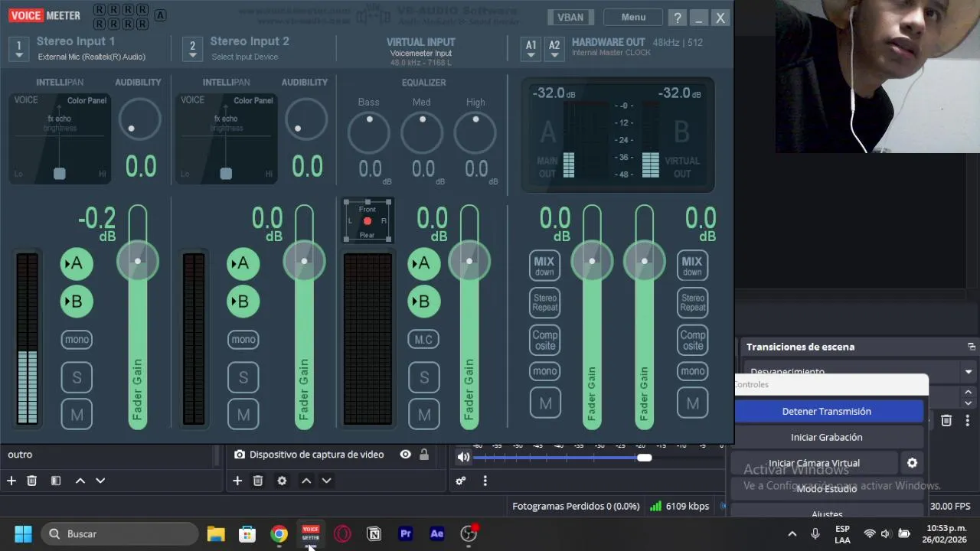Screen dimensions: 980x551
Task: Hide the Dispositivo de captura de video source
Action: pyautogui.click(x=405, y=455)
